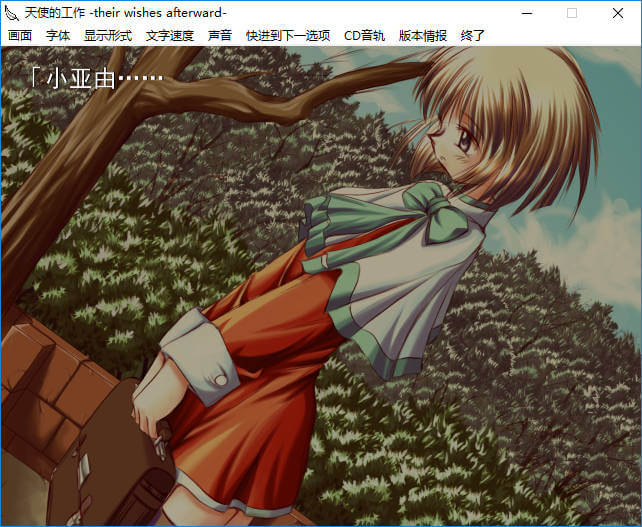Viewport: 642px width, 527px height.
Task: Maximize the game window
Action: (572, 13)
